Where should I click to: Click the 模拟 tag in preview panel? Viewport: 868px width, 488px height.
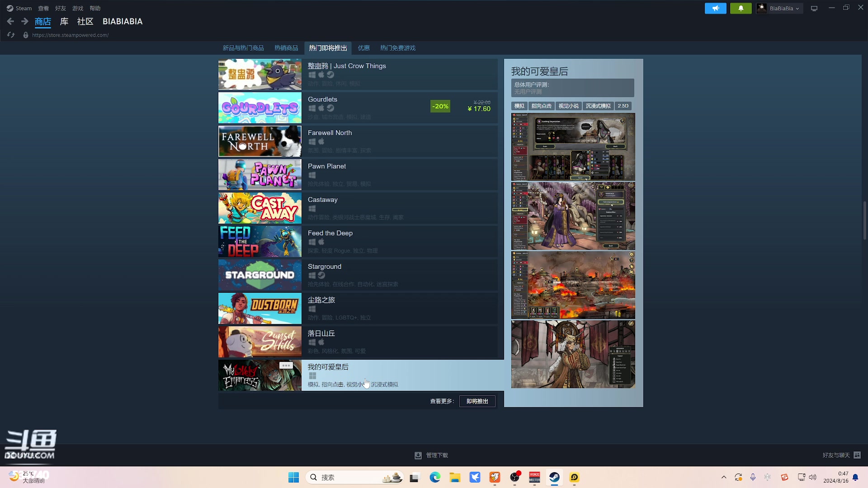click(519, 106)
